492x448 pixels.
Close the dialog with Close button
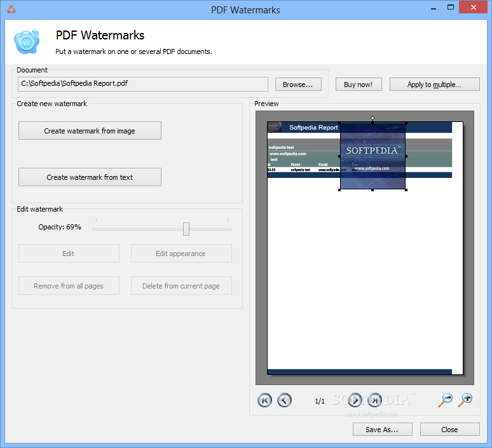(450, 430)
